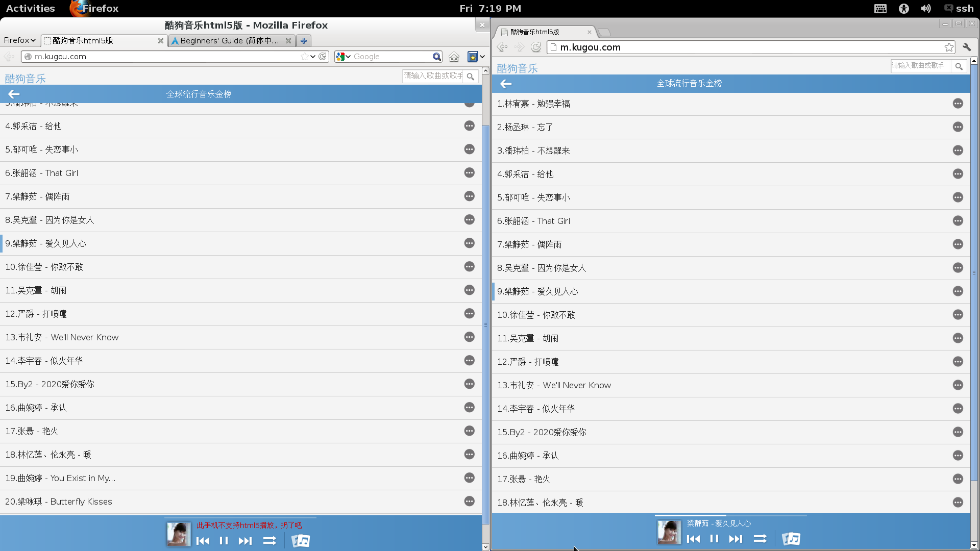980x551 pixels.
Task: Close Beginners' Guide tab in Firefox
Action: tap(288, 41)
